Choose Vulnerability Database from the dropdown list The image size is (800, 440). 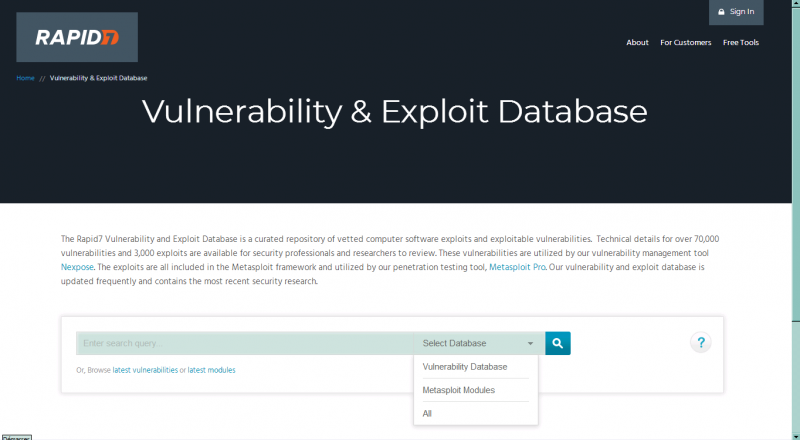(465, 367)
